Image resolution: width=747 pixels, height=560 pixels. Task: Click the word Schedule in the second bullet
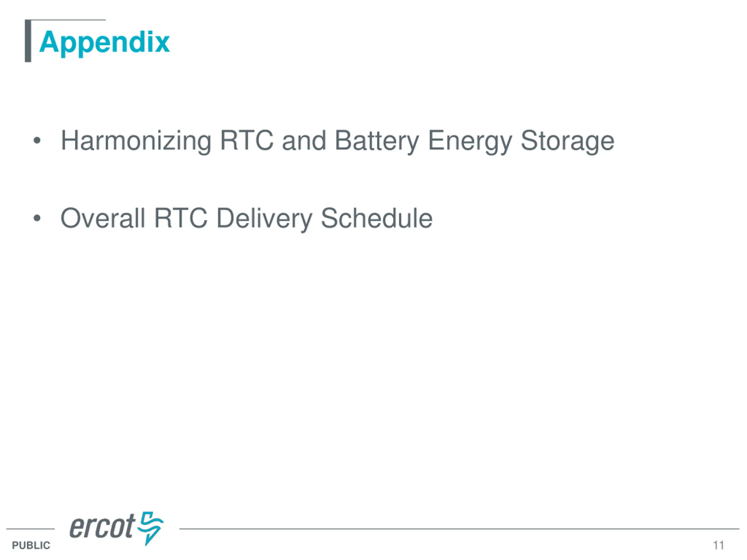point(376,218)
